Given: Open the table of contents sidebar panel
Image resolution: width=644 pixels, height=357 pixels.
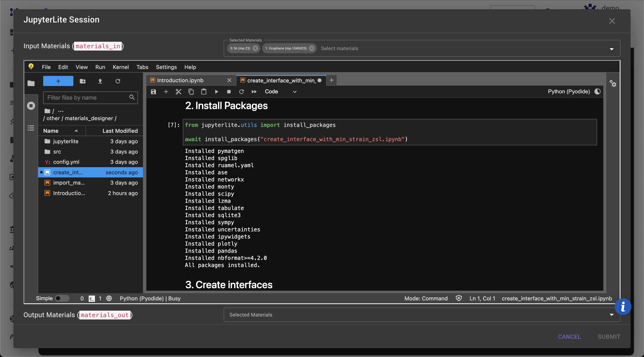Looking at the screenshot, I should point(31,128).
